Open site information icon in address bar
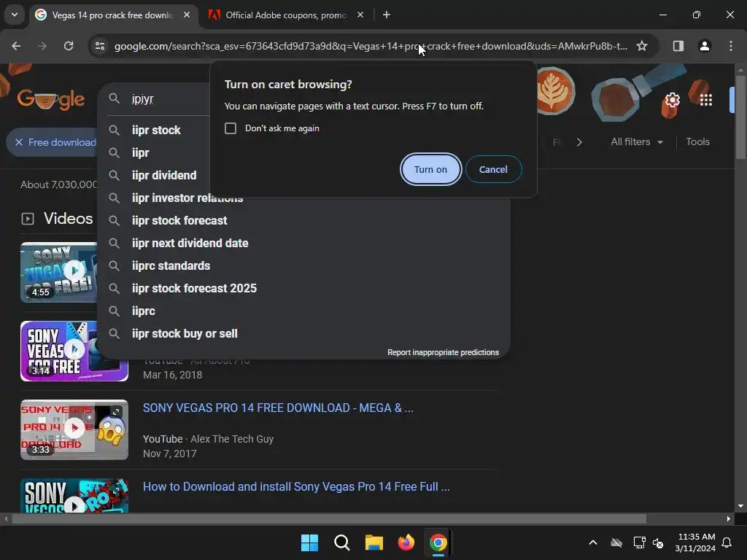 click(x=99, y=46)
